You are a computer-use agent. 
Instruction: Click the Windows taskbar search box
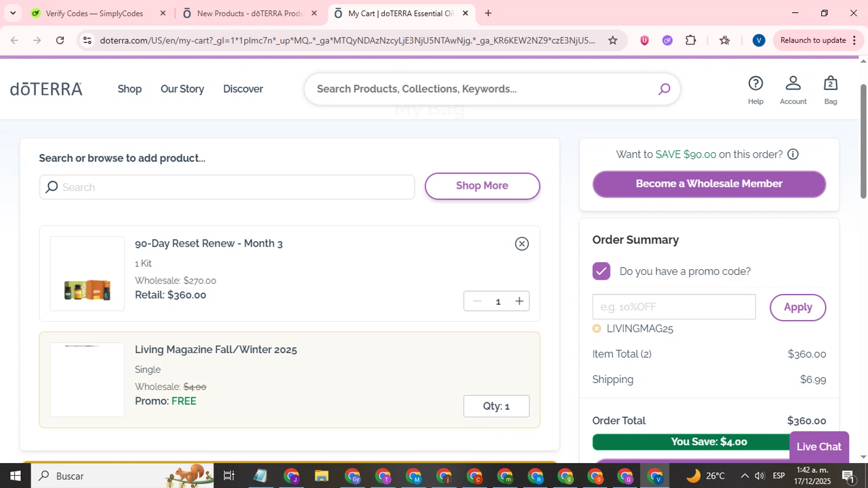click(122, 476)
